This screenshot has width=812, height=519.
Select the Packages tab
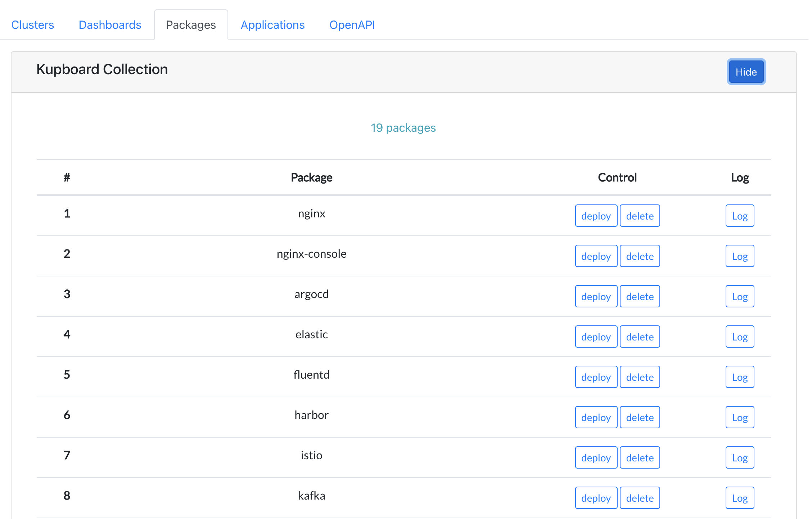click(191, 25)
